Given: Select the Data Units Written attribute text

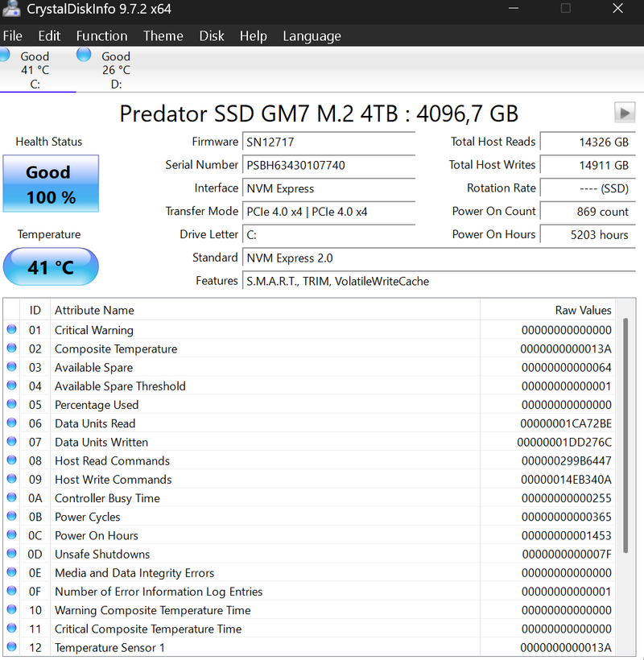Looking at the screenshot, I should pos(101,442).
